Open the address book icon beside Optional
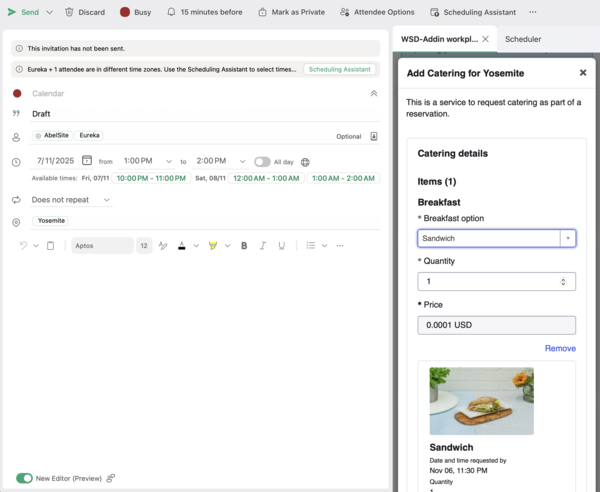This screenshot has width=600, height=492. pyautogui.click(x=374, y=136)
